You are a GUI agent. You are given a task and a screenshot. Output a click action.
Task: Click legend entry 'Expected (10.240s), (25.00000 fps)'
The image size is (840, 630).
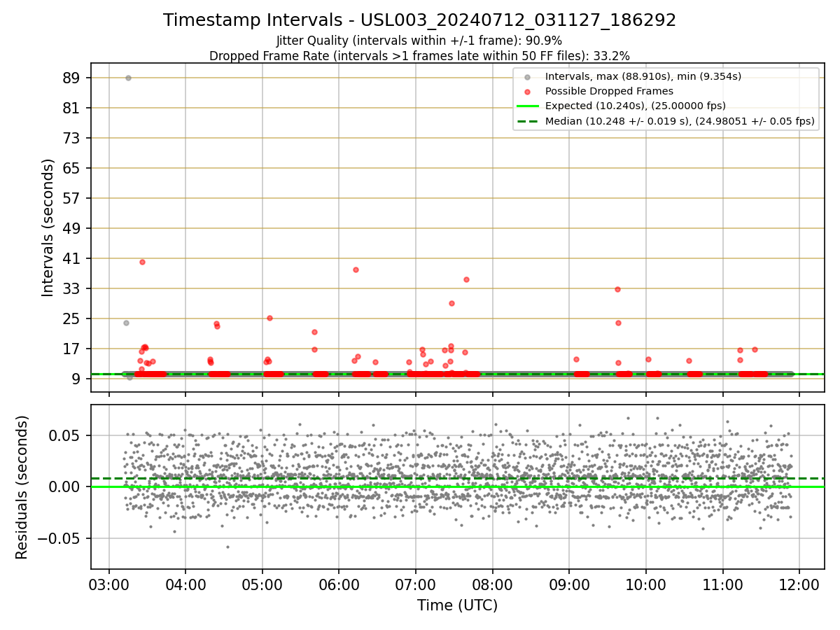pos(635,106)
